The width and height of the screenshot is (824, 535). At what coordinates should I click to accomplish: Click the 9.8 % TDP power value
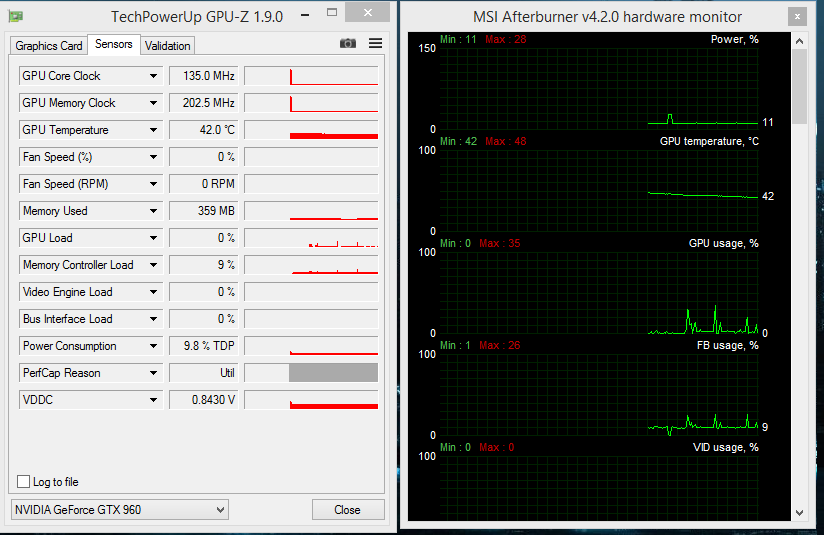(x=203, y=346)
